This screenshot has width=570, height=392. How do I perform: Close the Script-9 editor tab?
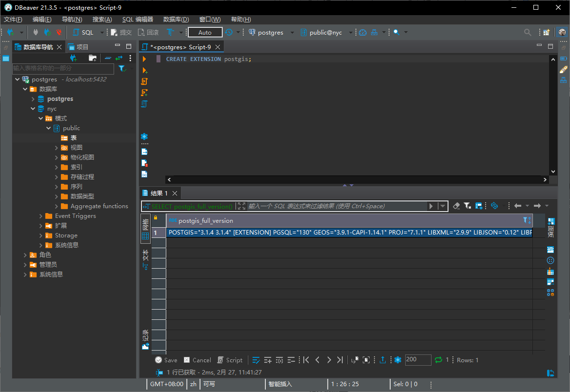tap(218, 47)
